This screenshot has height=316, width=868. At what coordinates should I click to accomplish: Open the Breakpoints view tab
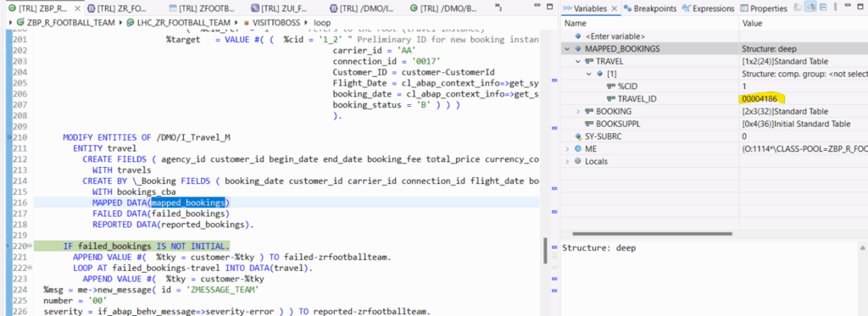[x=649, y=8]
